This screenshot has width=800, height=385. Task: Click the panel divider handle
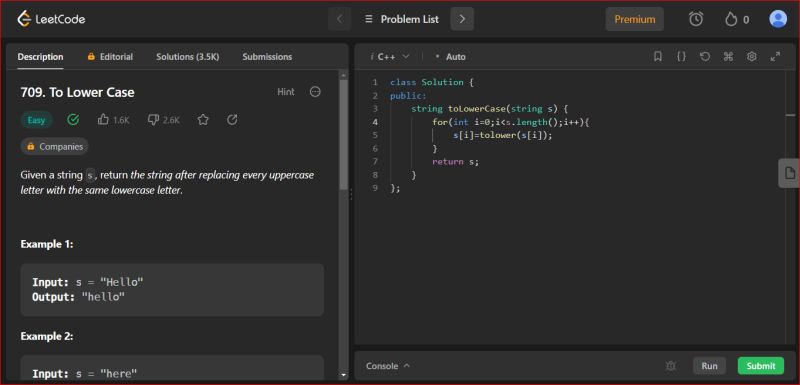click(351, 194)
